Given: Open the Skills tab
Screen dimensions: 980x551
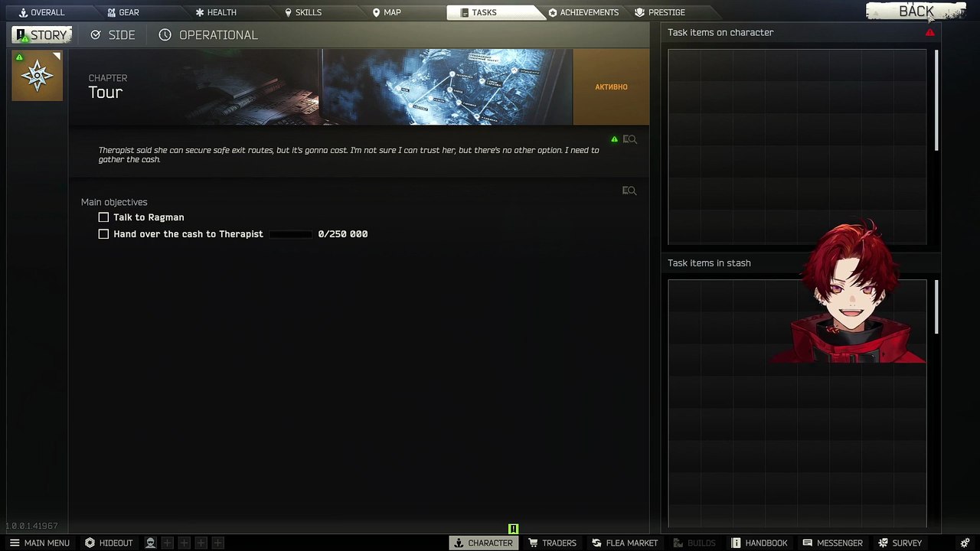Looking at the screenshot, I should 303,12.
